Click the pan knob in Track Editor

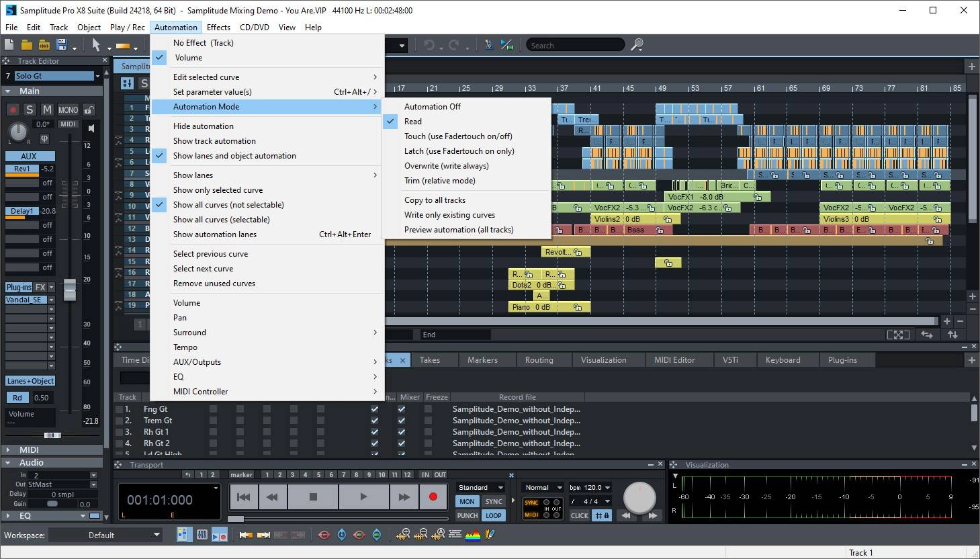(17, 131)
